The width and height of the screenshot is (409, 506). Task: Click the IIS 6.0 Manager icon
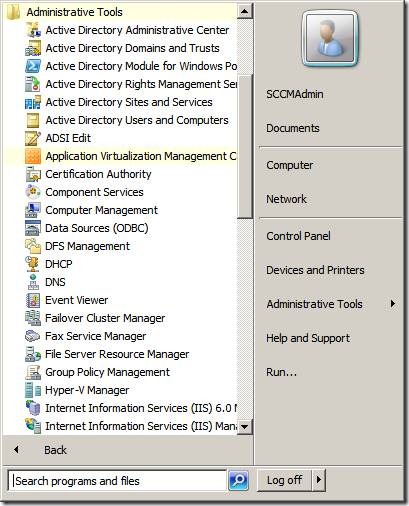(33, 408)
